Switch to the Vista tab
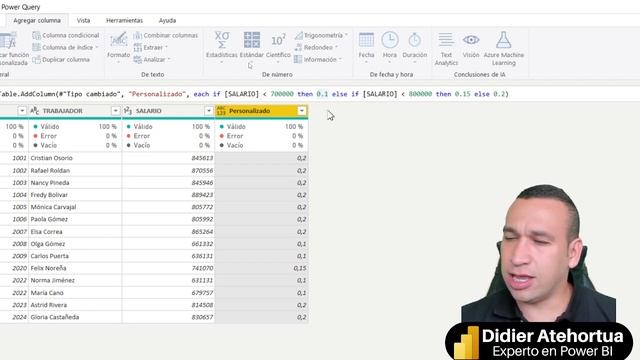The height and width of the screenshot is (360, 640). 83,20
